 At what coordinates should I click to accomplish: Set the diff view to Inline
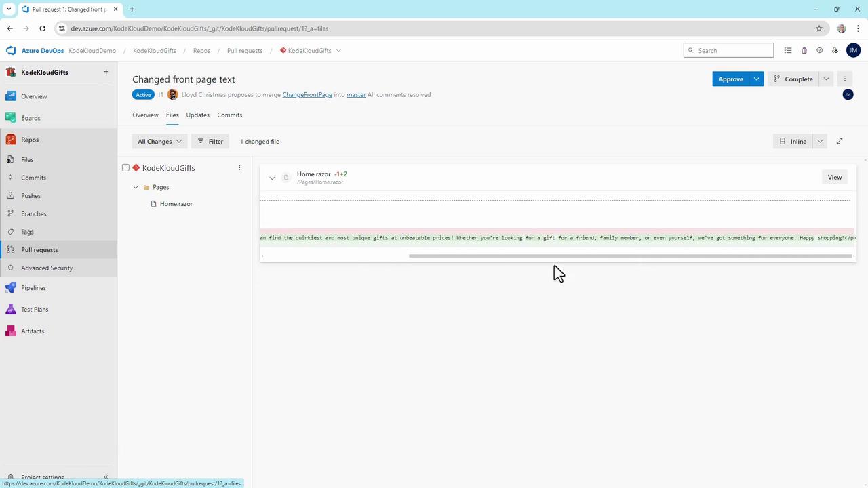(793, 141)
